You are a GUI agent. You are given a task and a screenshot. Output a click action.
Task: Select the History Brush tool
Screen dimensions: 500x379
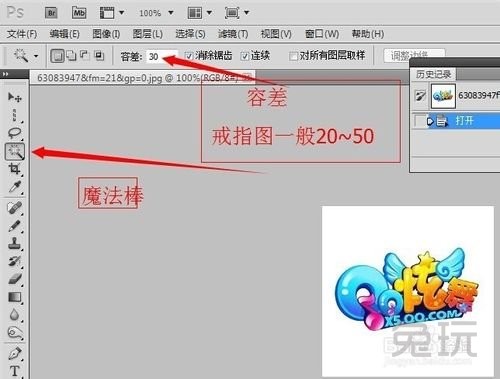14,261
